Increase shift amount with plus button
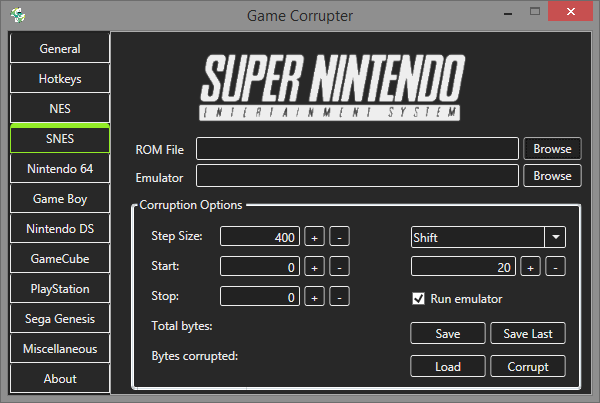The image size is (600, 403). 530,266
